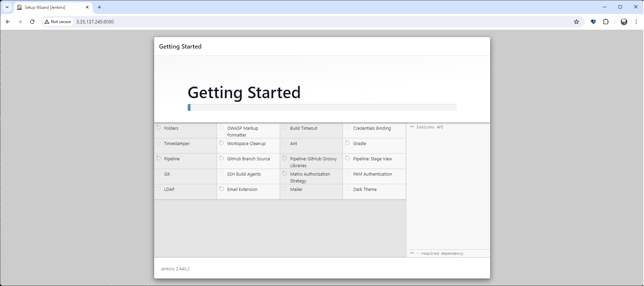Open the Chrome three-dot menu

point(636,22)
